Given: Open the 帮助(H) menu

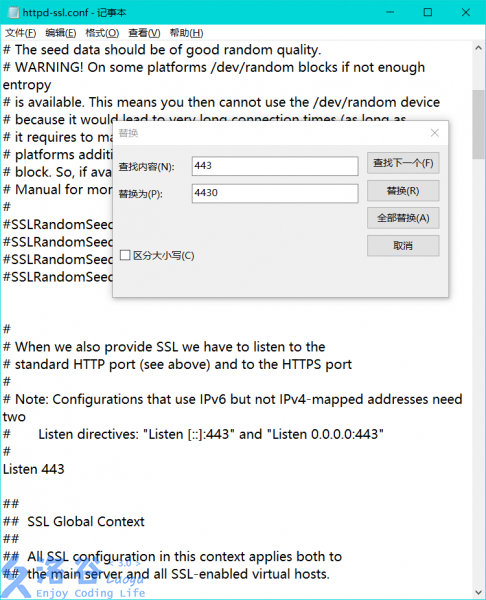Looking at the screenshot, I should pos(186,33).
